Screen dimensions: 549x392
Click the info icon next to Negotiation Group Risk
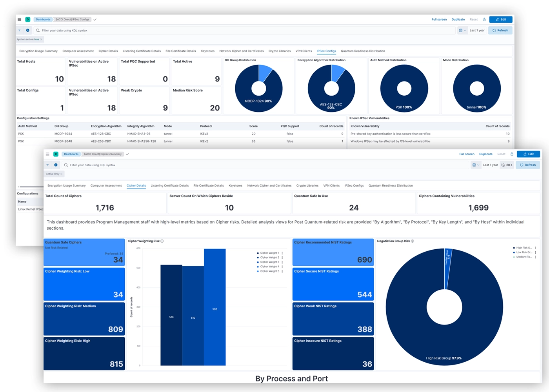(413, 241)
